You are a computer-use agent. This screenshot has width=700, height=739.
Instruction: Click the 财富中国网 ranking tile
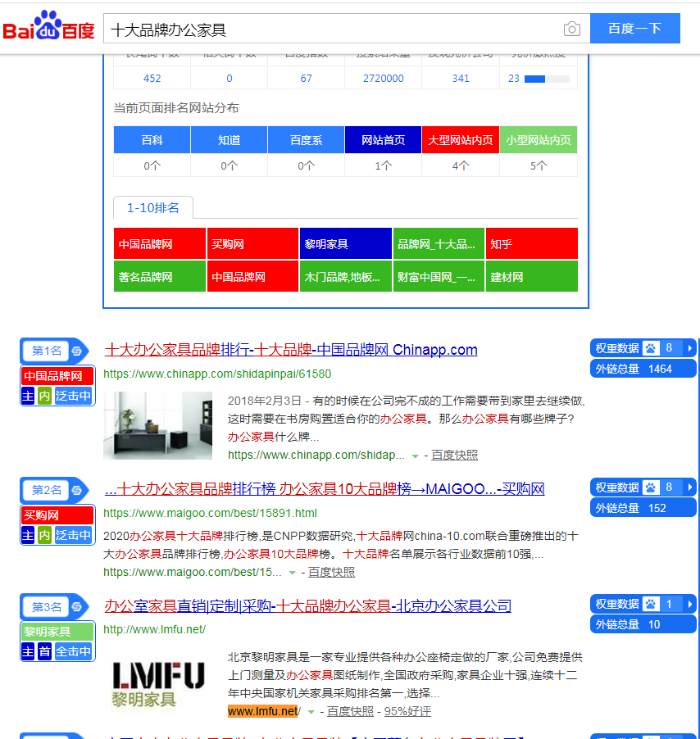click(x=439, y=277)
